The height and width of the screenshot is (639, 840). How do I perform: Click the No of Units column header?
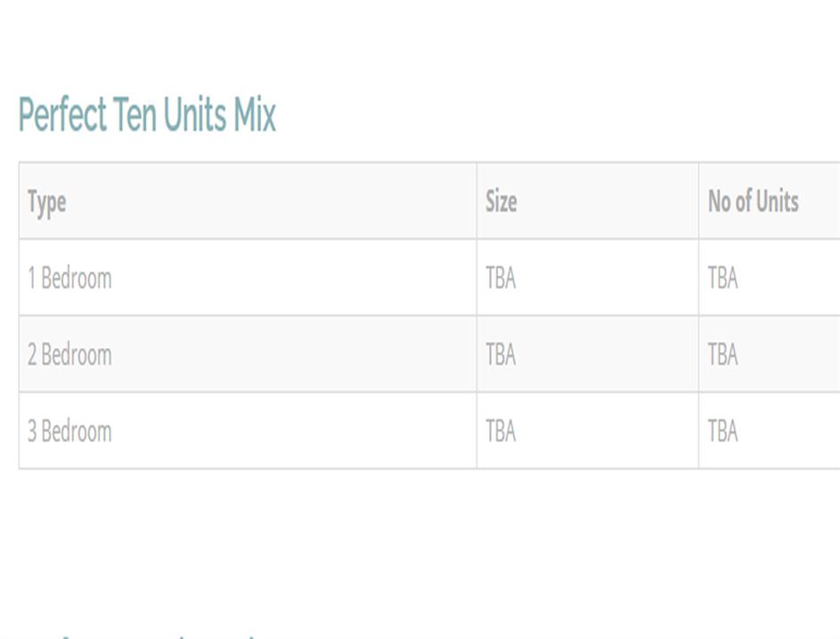pyautogui.click(x=753, y=201)
